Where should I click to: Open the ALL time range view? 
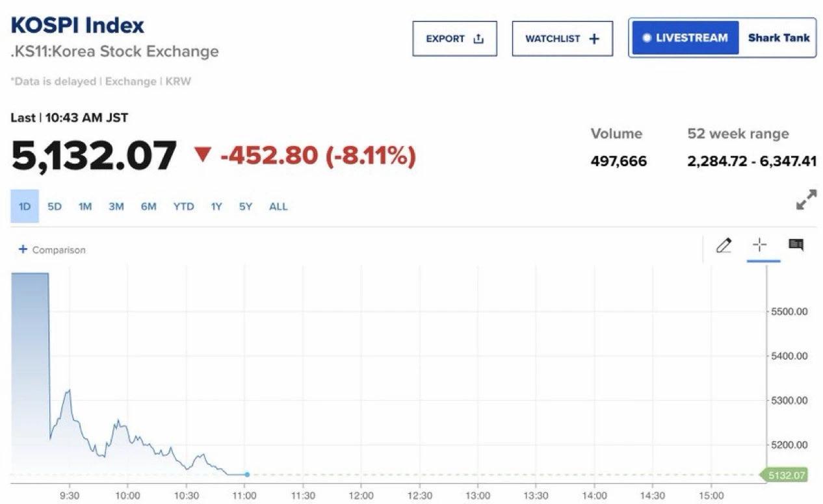tap(278, 206)
